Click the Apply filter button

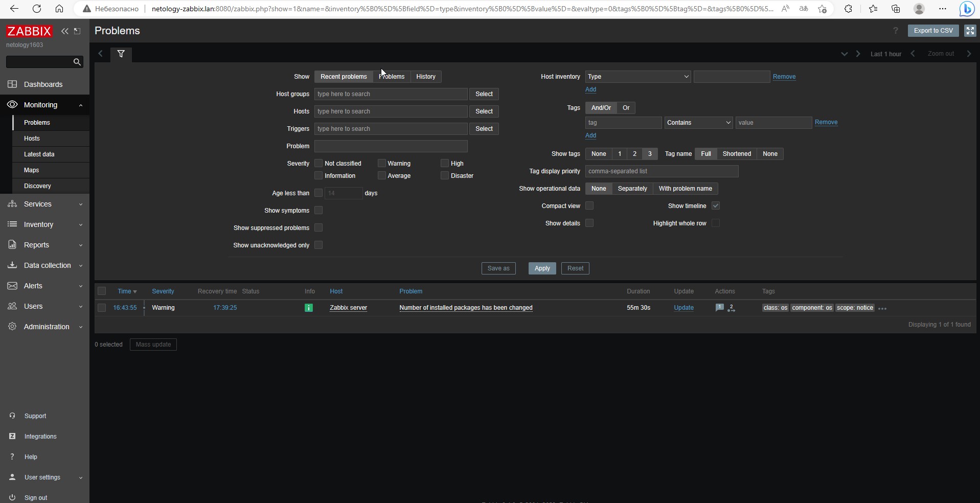(542, 268)
